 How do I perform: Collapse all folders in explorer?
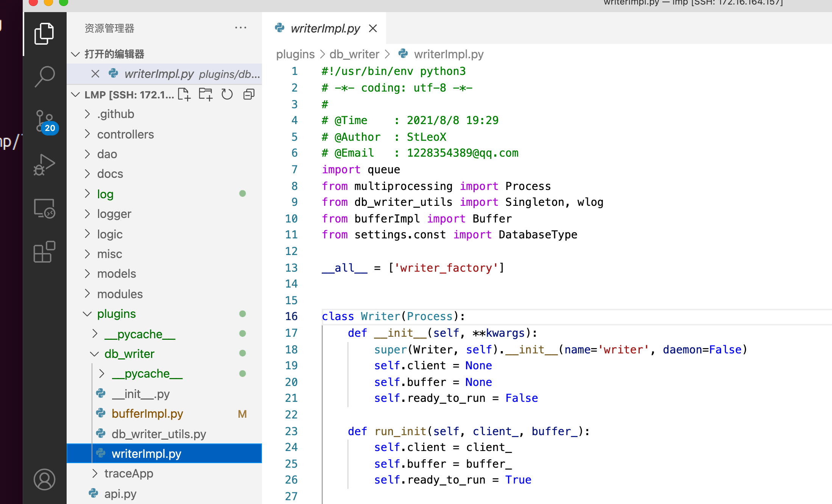249,94
